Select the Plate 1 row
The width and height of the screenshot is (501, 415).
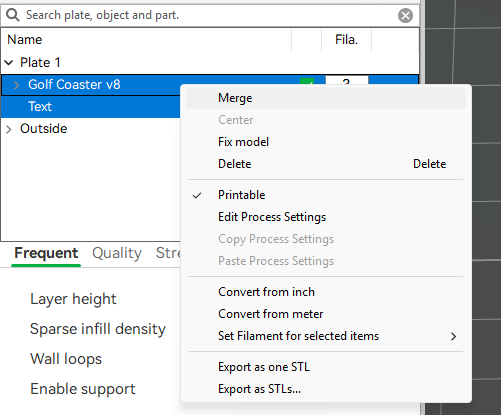point(210,62)
